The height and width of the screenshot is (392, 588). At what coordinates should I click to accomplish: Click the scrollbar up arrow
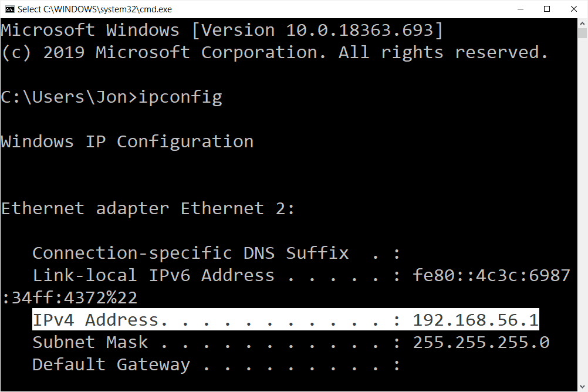(x=582, y=25)
